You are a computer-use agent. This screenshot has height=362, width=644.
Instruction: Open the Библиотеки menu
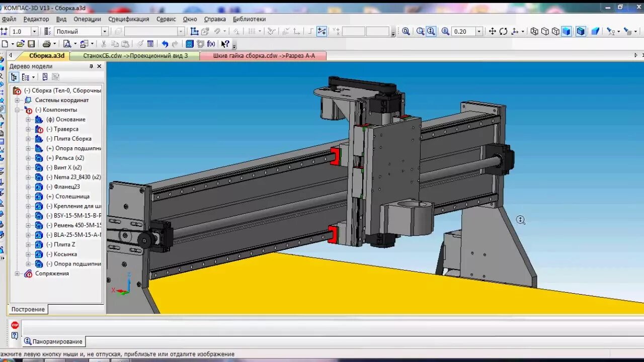(x=249, y=19)
